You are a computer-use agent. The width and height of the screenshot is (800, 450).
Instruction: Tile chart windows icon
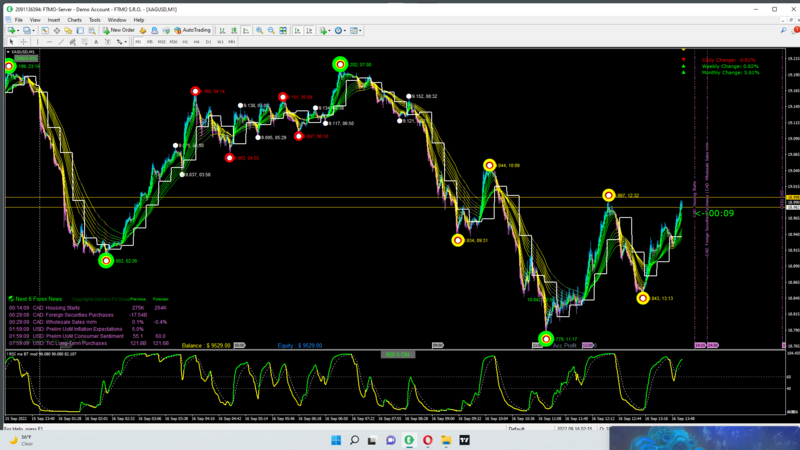pos(283,31)
